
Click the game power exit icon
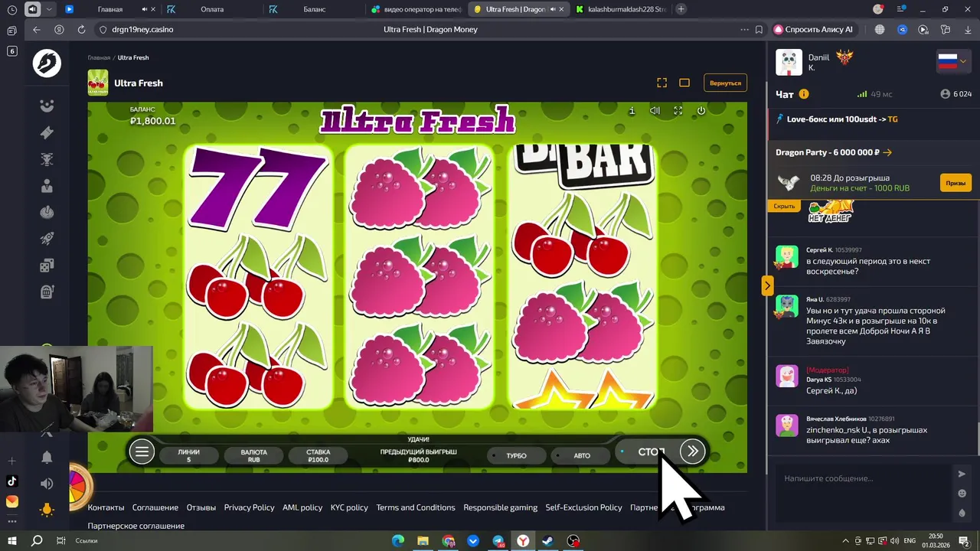701,111
